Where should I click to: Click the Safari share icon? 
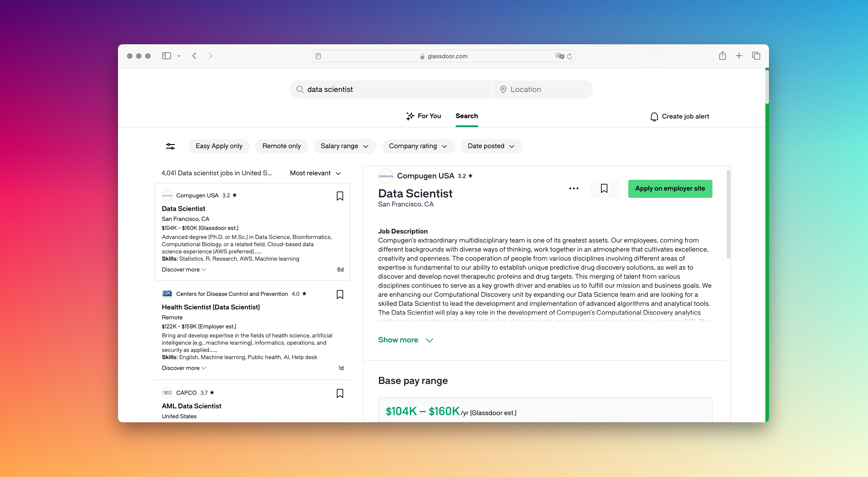pos(722,56)
